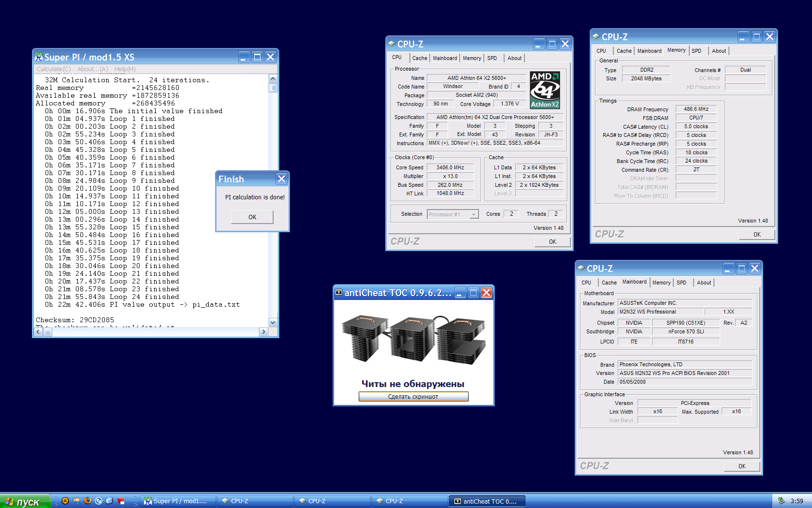Open the Calculate(C) menu in Super PI

click(54, 69)
